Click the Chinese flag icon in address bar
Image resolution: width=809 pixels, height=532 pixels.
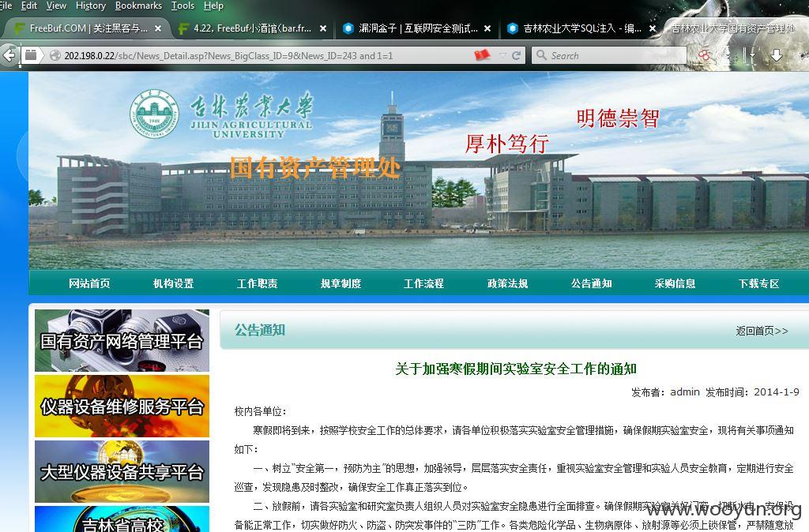point(483,55)
